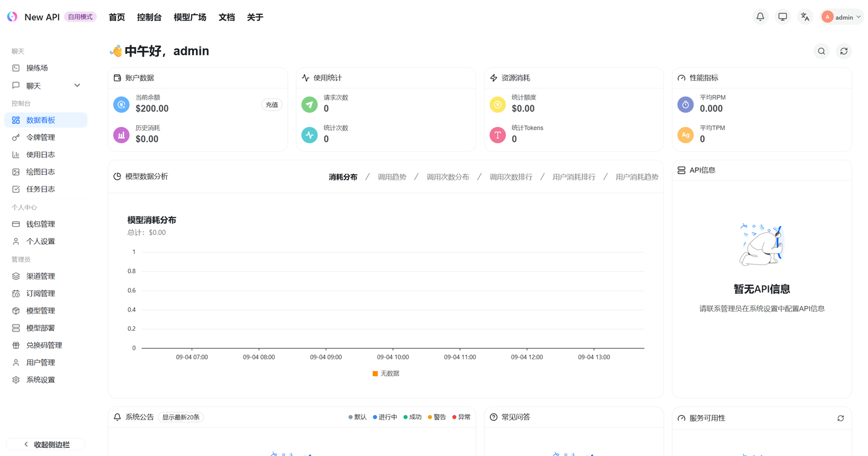Toggle the 无数据 orange legend swatch
The height and width of the screenshot is (456, 868).
pyautogui.click(x=375, y=374)
